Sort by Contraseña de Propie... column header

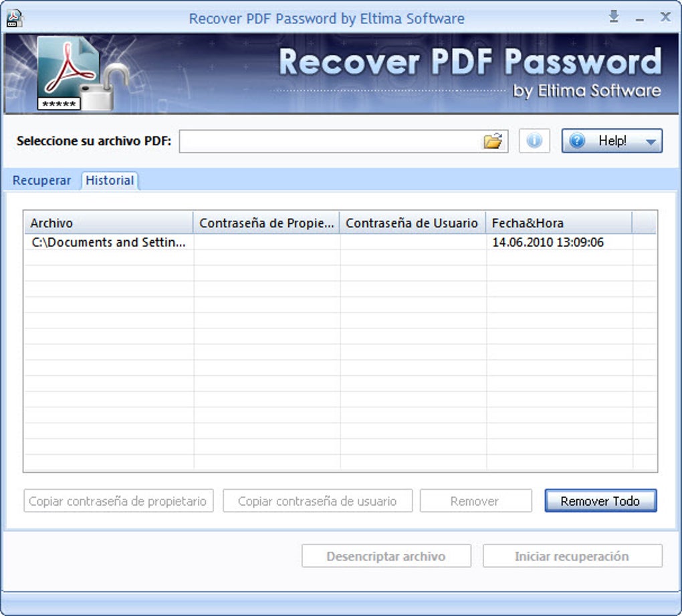pyautogui.click(x=266, y=223)
